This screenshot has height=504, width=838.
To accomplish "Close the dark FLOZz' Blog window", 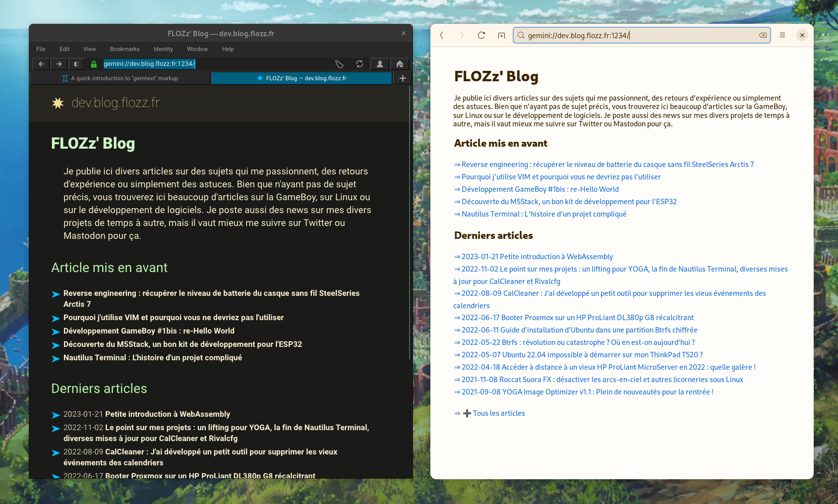I will click(x=404, y=33).
